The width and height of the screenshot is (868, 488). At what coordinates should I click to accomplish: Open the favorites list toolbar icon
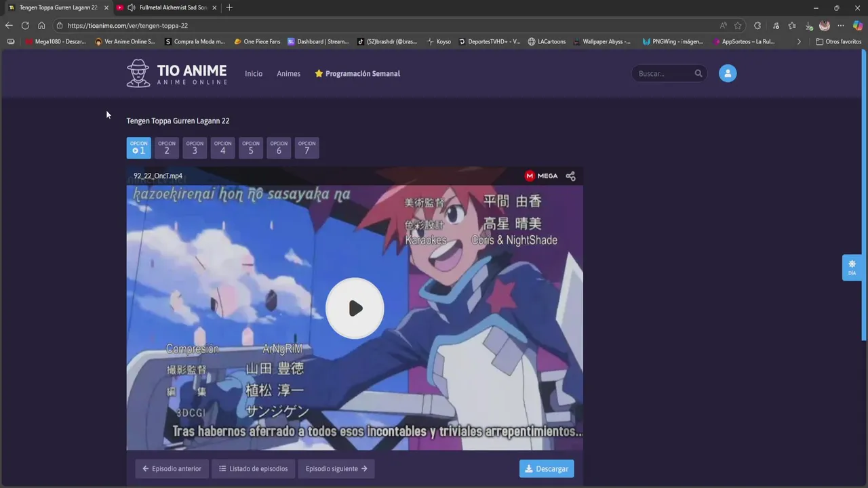point(792,26)
